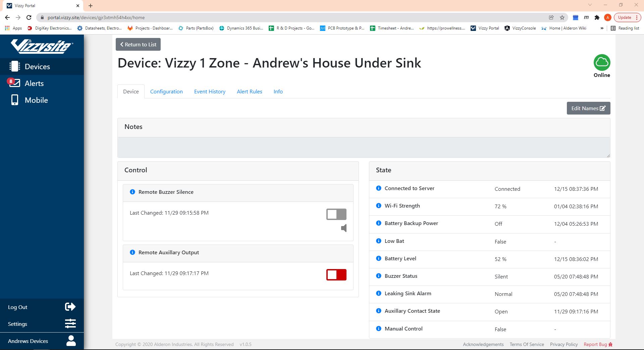
Task: Click the Log Out arrow icon
Action: coord(70,307)
